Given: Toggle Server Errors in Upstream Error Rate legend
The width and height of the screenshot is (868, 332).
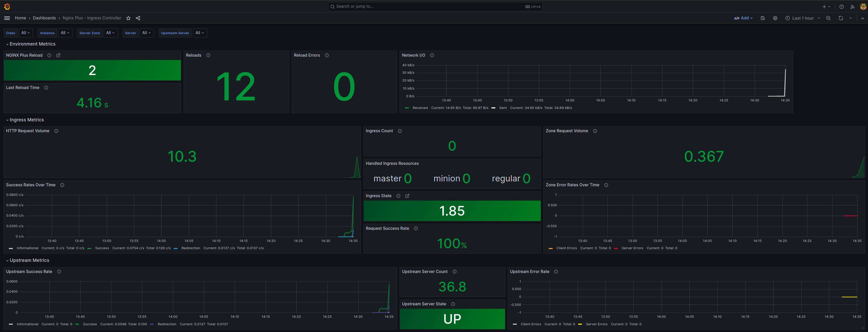Looking at the screenshot, I should [x=596, y=324].
